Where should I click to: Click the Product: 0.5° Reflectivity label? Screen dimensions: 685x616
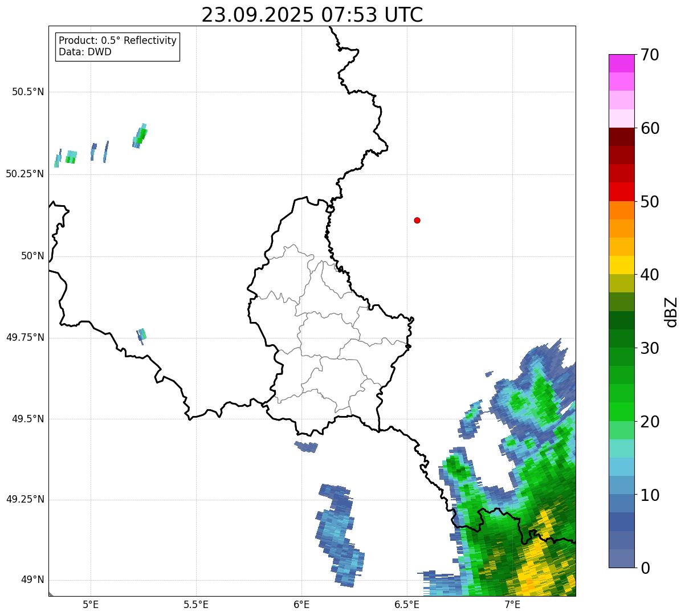(x=118, y=40)
